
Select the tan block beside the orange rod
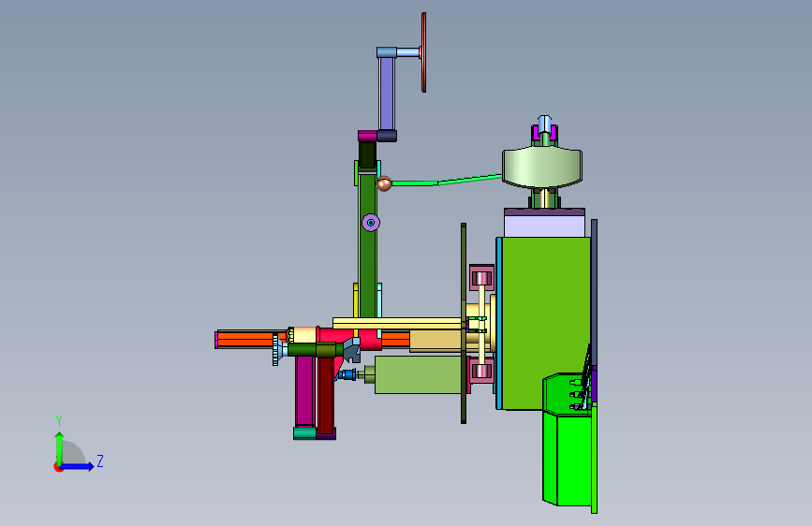point(435,342)
